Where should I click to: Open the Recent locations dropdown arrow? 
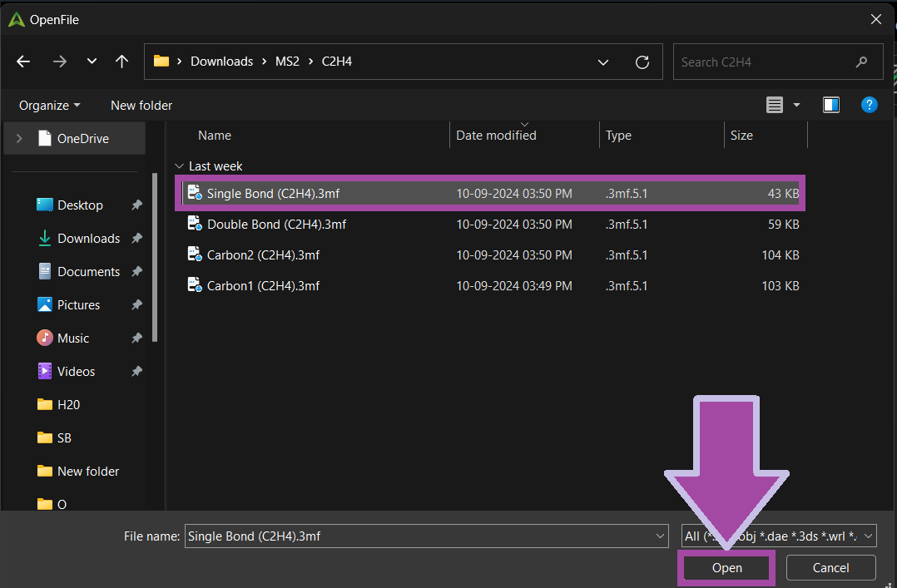click(x=92, y=62)
